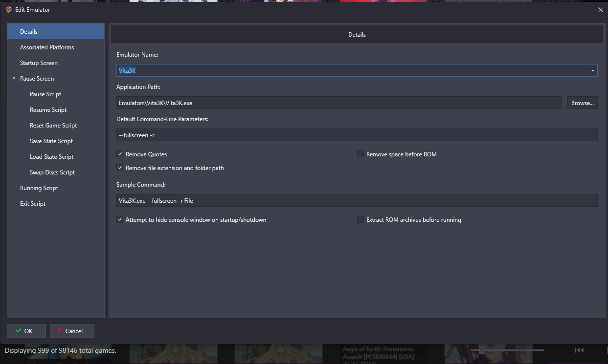Click 'Default Command-Line Parameters:' label

tap(162, 119)
